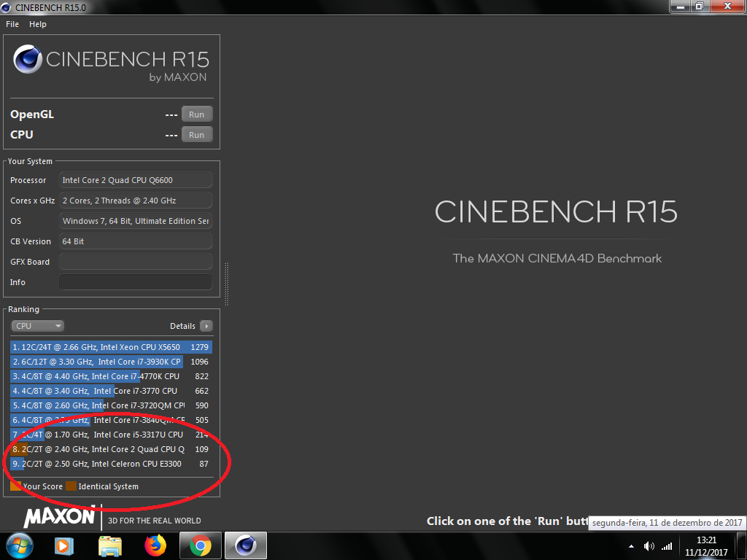Open the Windows Start menu
747x560 pixels.
pyautogui.click(x=20, y=545)
